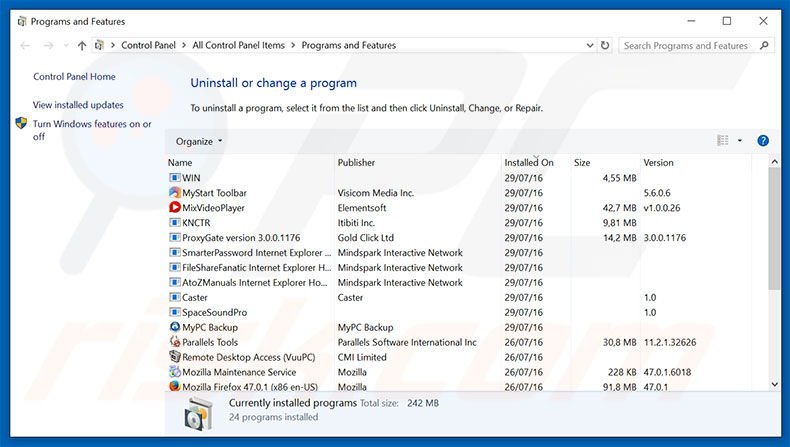Click the scrollbar up arrow
The width and height of the screenshot is (790, 447).
774,162
